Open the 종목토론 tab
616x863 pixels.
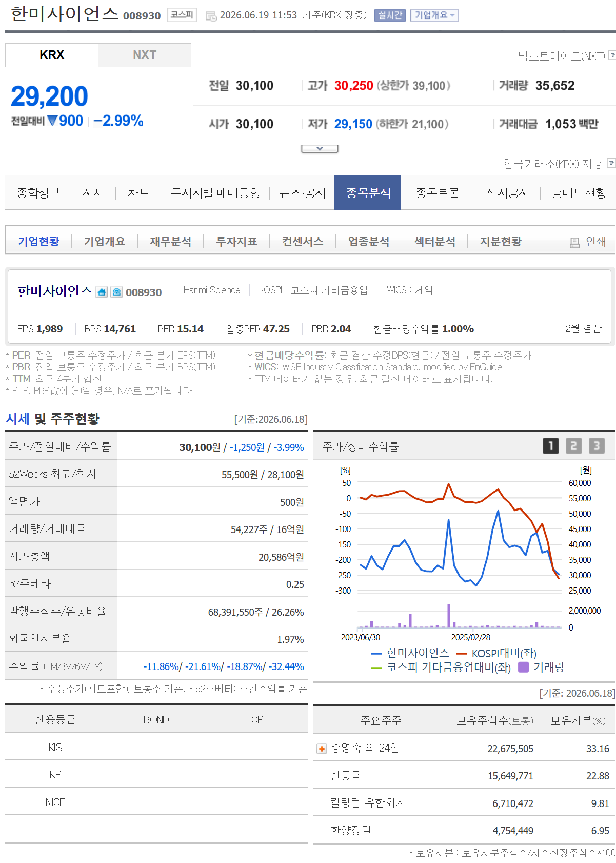(x=438, y=193)
